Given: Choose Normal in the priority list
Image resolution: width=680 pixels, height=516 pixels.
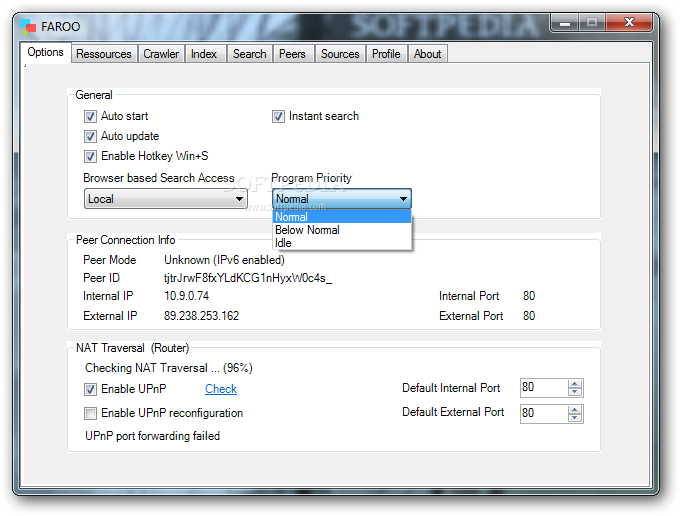Looking at the screenshot, I should point(342,217).
